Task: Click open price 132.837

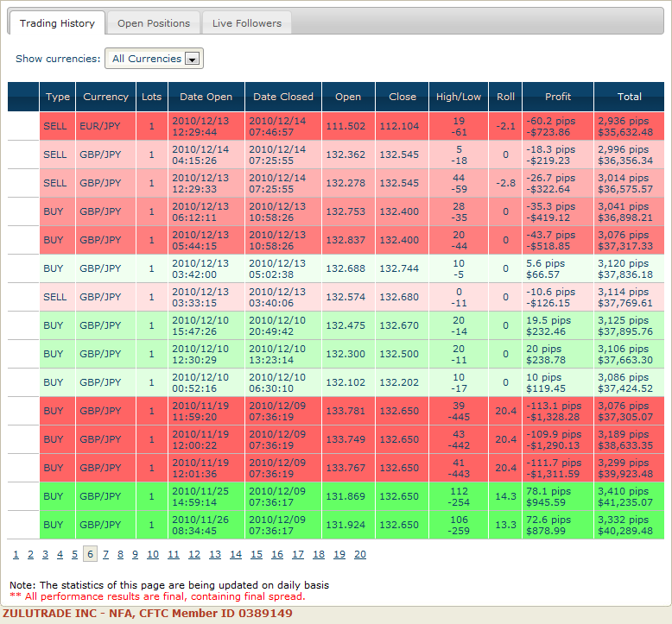Action: pyautogui.click(x=348, y=240)
